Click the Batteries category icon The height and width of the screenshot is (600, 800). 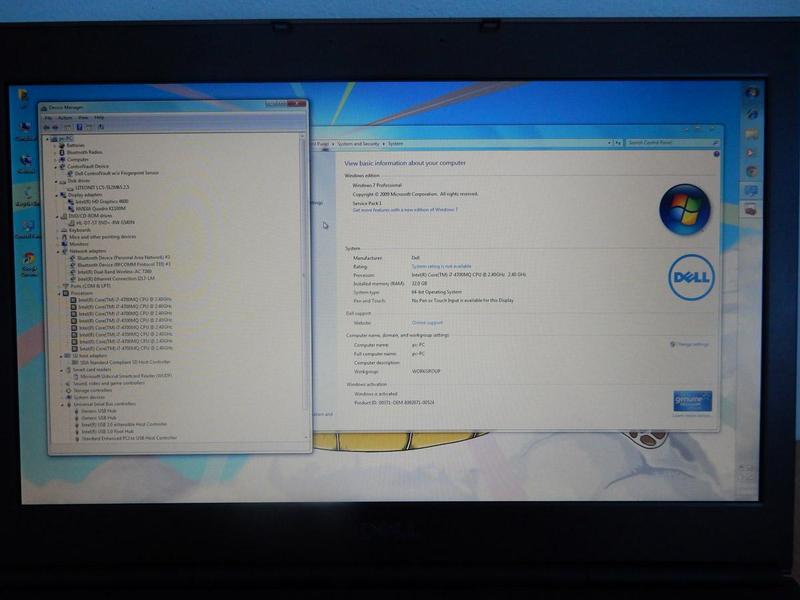62,145
